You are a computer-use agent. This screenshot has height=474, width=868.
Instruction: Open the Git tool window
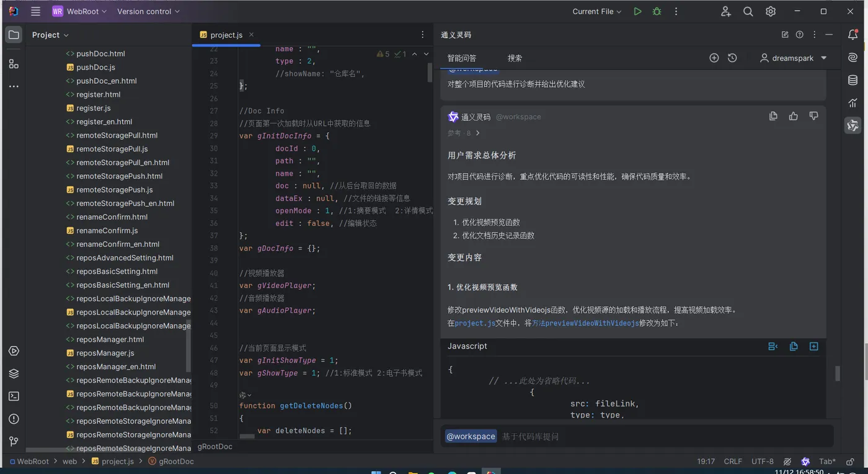[14, 441]
